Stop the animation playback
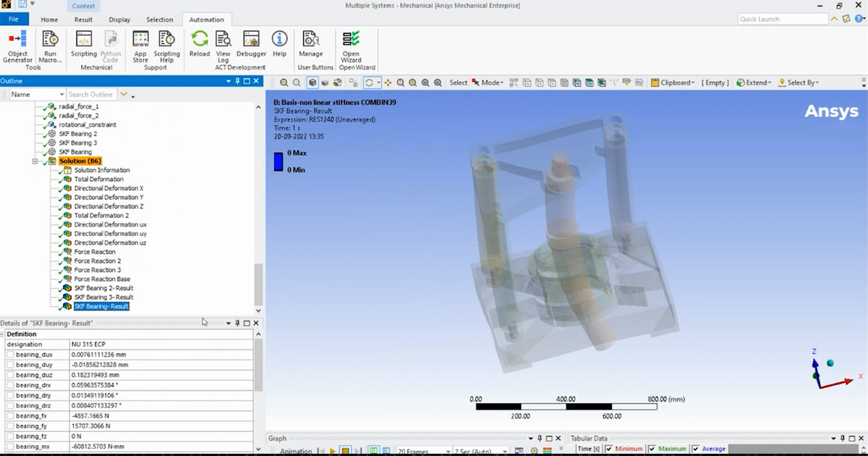The height and width of the screenshot is (456, 868). tap(346, 451)
